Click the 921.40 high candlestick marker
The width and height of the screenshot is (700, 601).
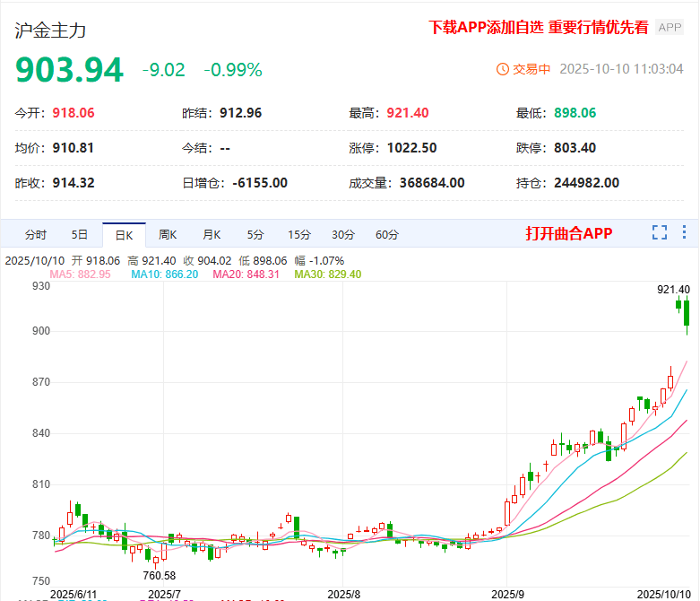(x=673, y=289)
